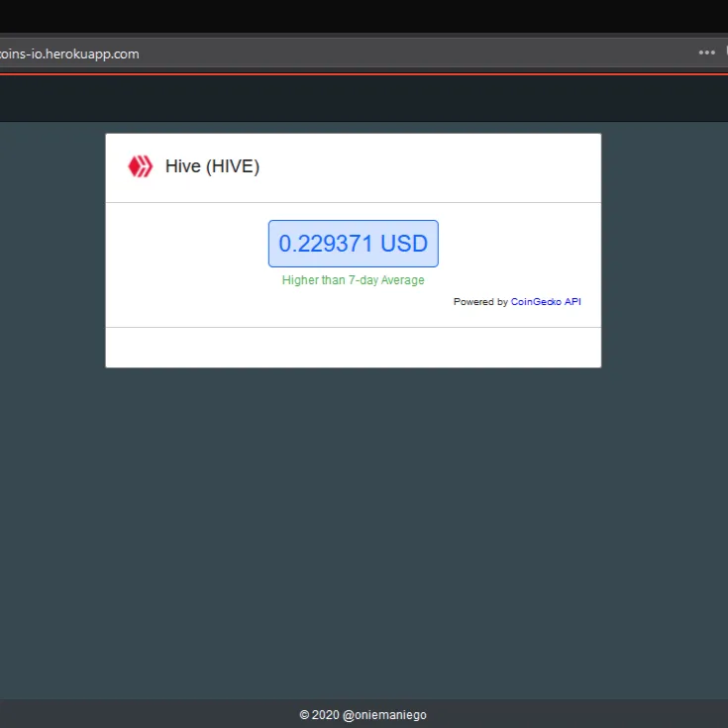Click the 0.229371 USD price button

pyautogui.click(x=353, y=244)
